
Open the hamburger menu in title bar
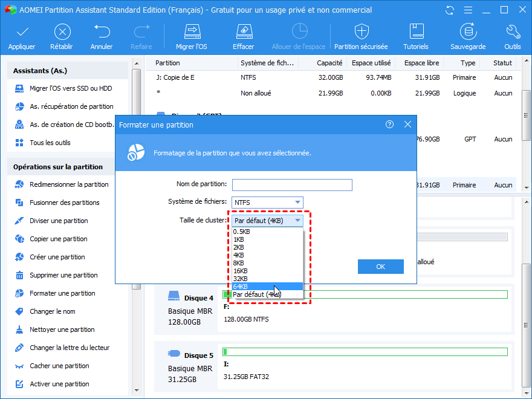coord(468,10)
